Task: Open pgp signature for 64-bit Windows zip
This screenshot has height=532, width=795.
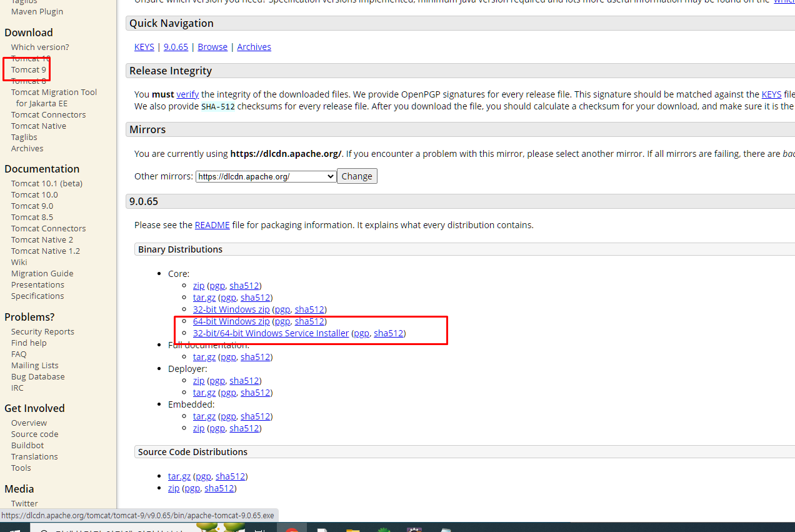Action: pos(282,321)
